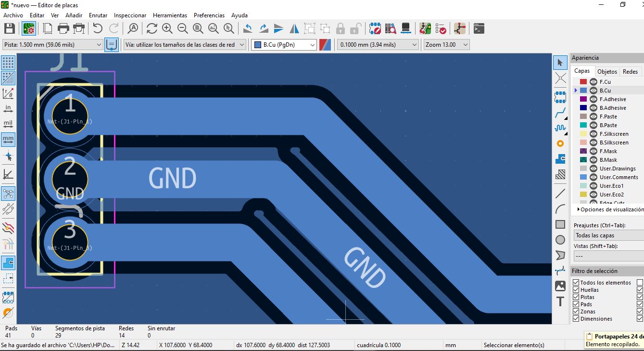
Task: Toggle ratsnest display
Action: [8, 194]
